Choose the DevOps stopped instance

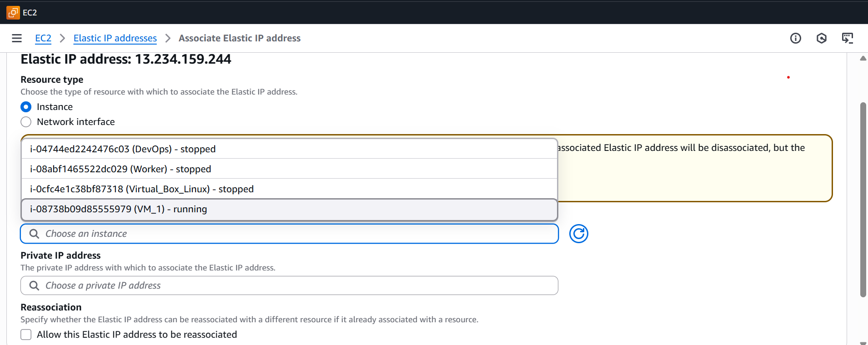pyautogui.click(x=290, y=149)
